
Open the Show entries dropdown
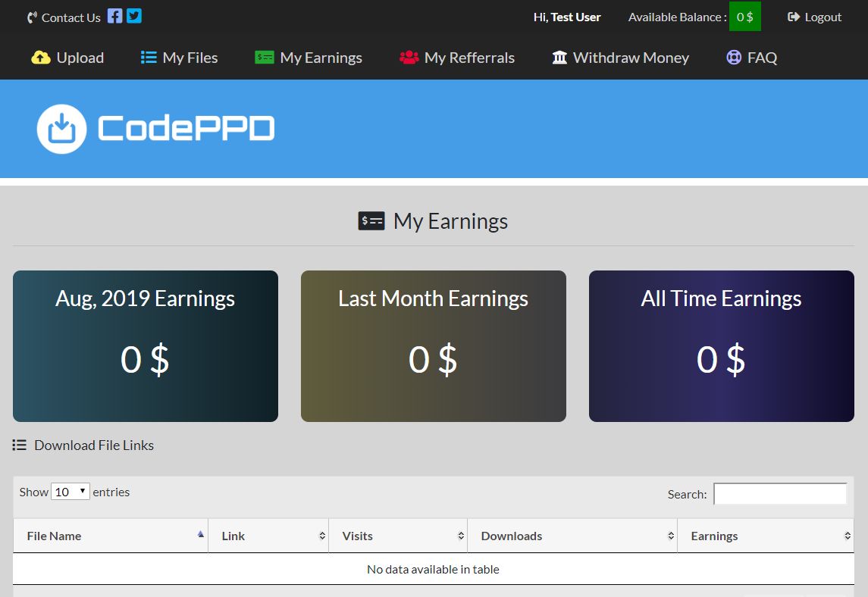[71, 492]
